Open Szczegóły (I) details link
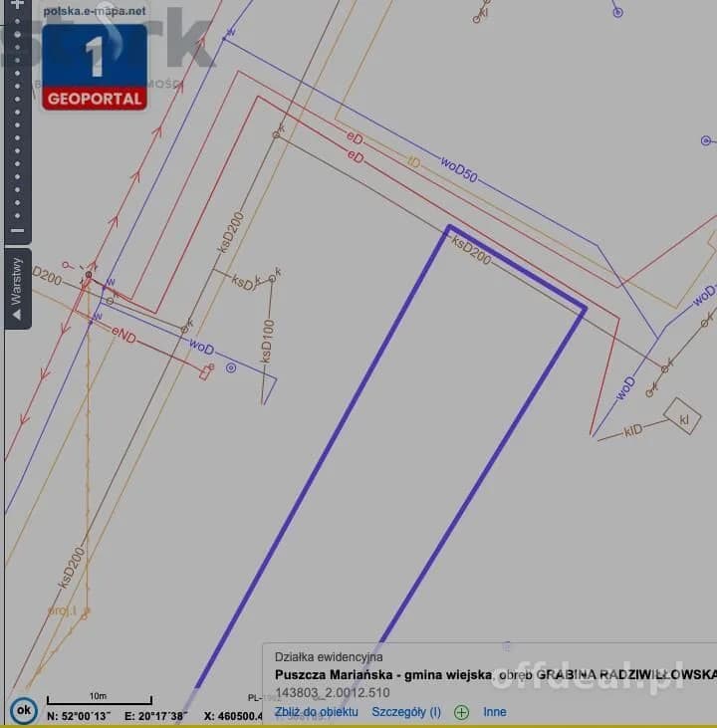This screenshot has width=717, height=728. (406, 712)
